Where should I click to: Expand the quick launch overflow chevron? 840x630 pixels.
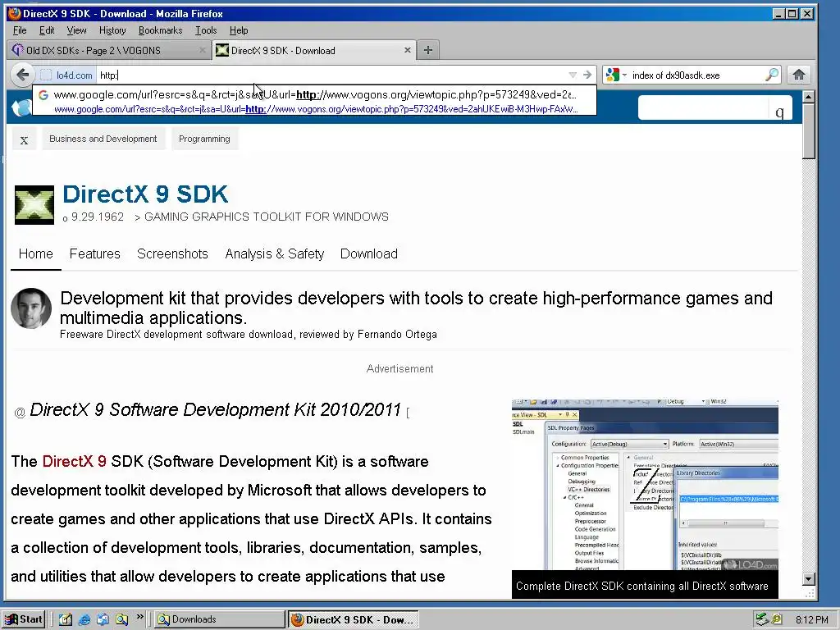click(x=139, y=617)
